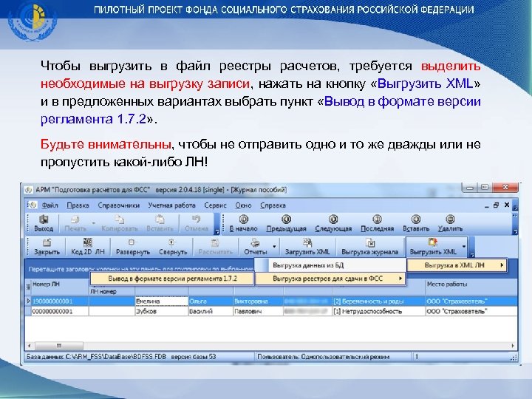Choose Вывод в формате версии регламента 1.7.2
The width and height of the screenshot is (532, 399).
172,279
